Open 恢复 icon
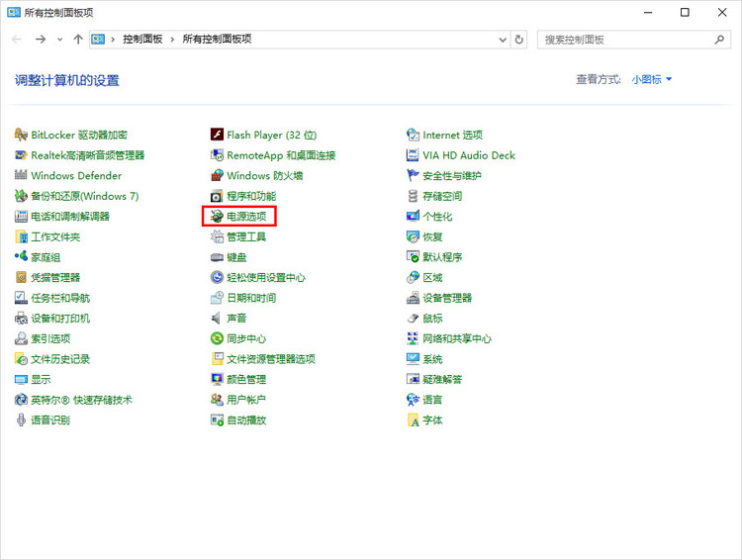 click(413, 236)
